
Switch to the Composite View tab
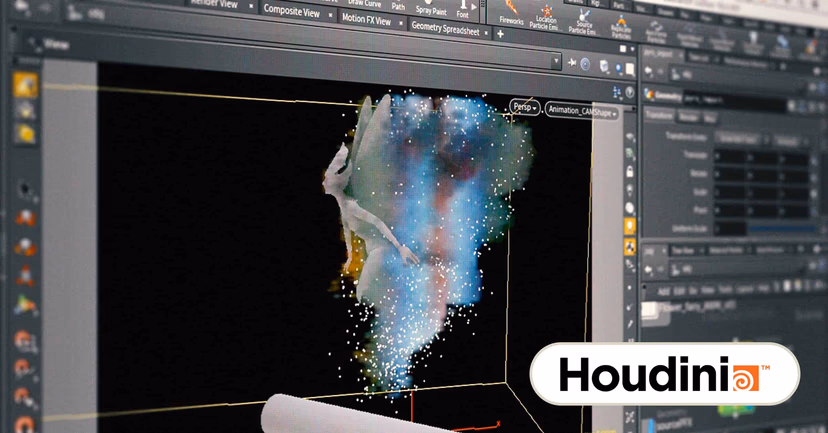[291, 11]
